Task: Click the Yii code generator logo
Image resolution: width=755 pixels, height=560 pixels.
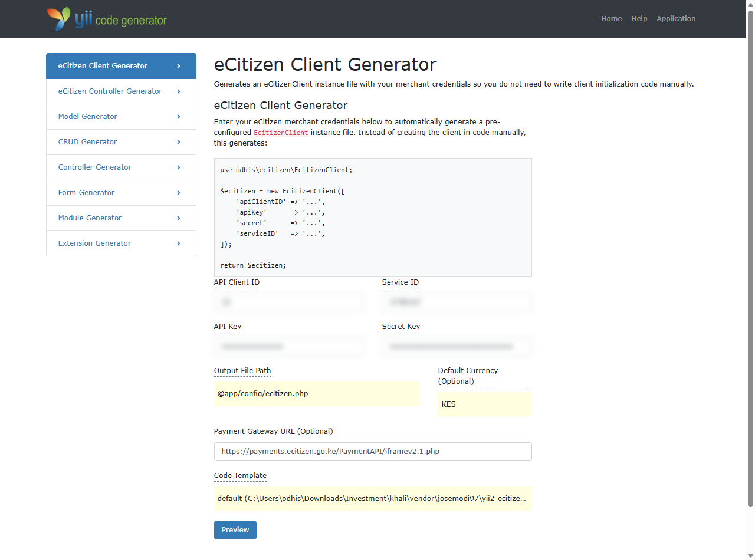Action: click(x=107, y=19)
